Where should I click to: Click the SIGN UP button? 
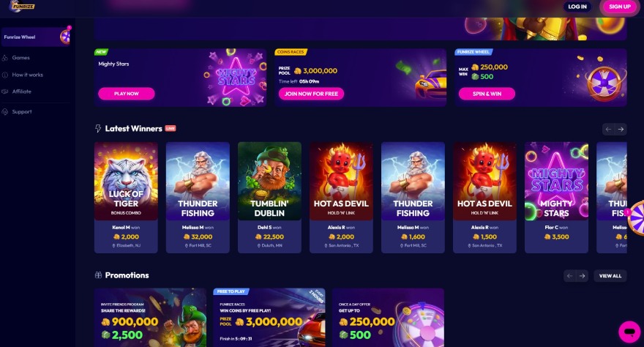point(619,7)
